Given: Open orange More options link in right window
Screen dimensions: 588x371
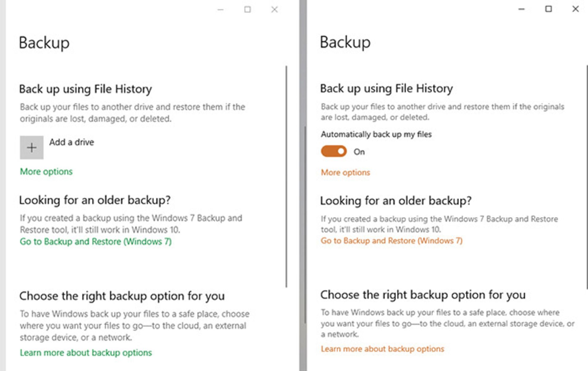Looking at the screenshot, I should [345, 172].
